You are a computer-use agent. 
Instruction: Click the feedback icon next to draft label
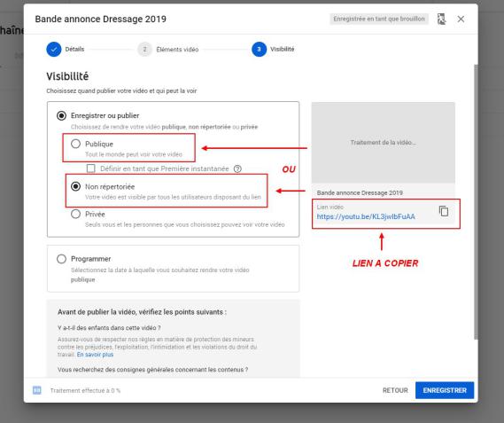tap(442, 19)
